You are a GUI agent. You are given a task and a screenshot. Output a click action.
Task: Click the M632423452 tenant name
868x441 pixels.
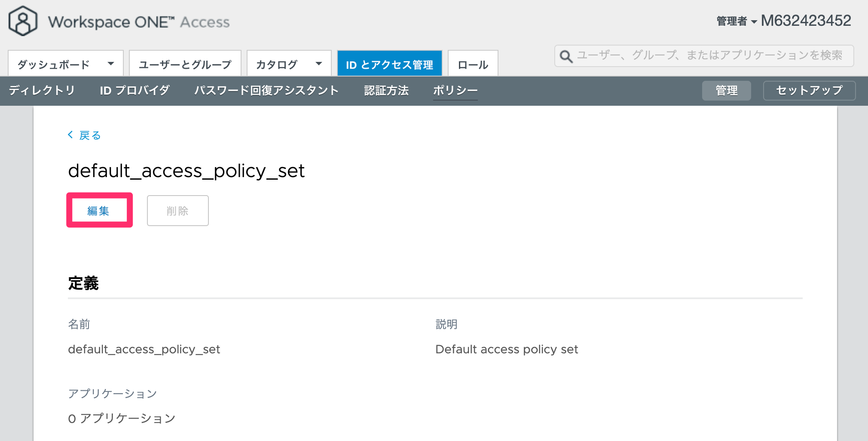click(806, 21)
